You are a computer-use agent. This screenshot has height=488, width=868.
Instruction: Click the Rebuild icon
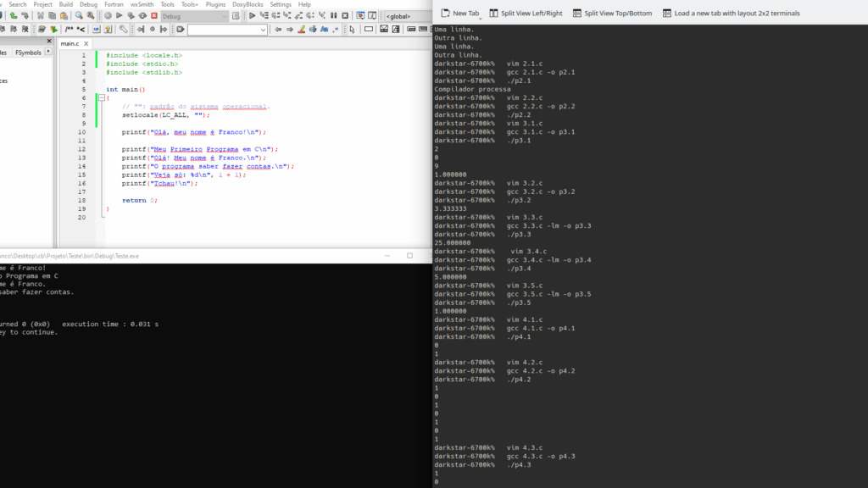[x=142, y=16]
